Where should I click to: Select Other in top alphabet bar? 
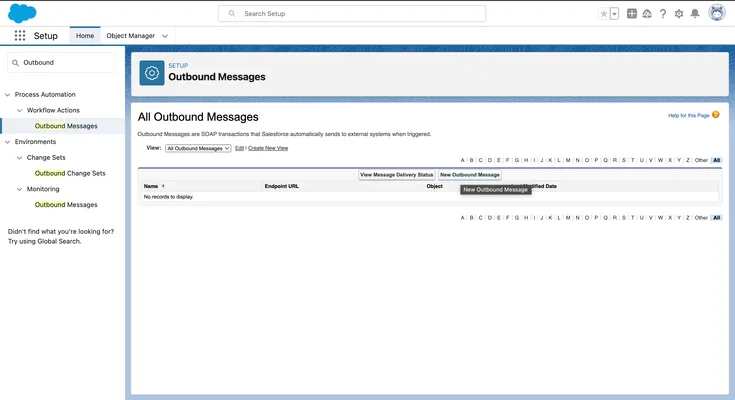701,160
